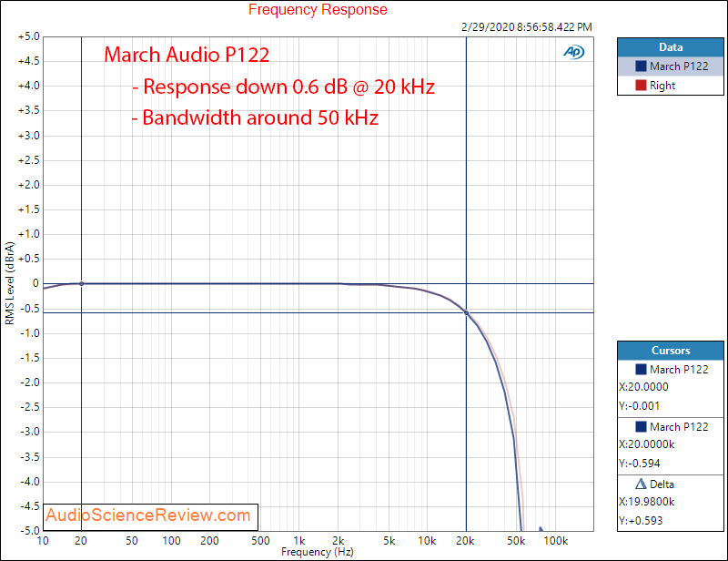This screenshot has height=561, width=728.
Task: Select the blue swatch of the first cursor entry
Action: coord(641,370)
